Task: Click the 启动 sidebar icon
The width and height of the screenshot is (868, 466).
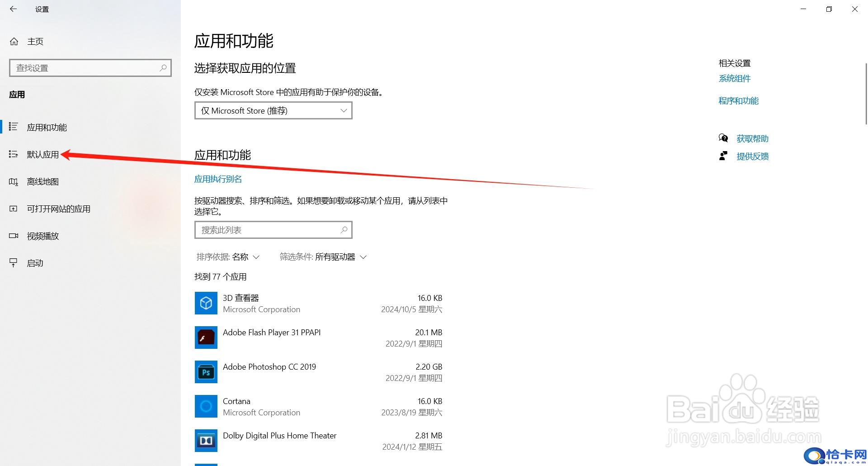Action: click(14, 263)
